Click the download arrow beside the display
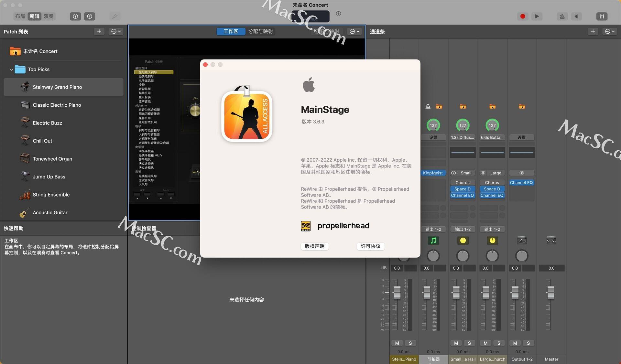 [x=338, y=14]
